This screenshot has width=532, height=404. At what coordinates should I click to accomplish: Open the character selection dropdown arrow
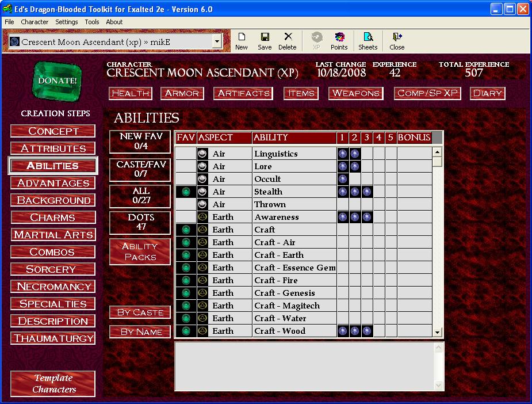[217, 42]
